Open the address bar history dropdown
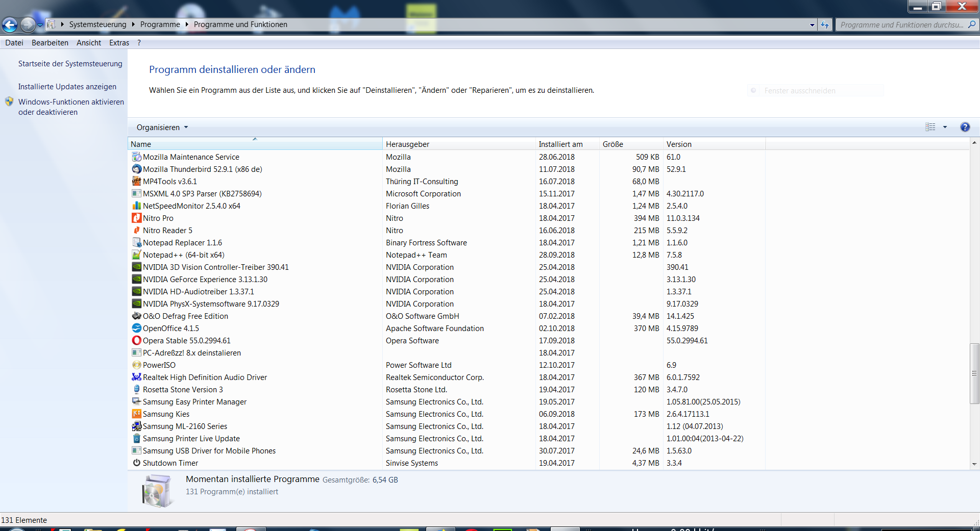980x531 pixels. coord(812,24)
